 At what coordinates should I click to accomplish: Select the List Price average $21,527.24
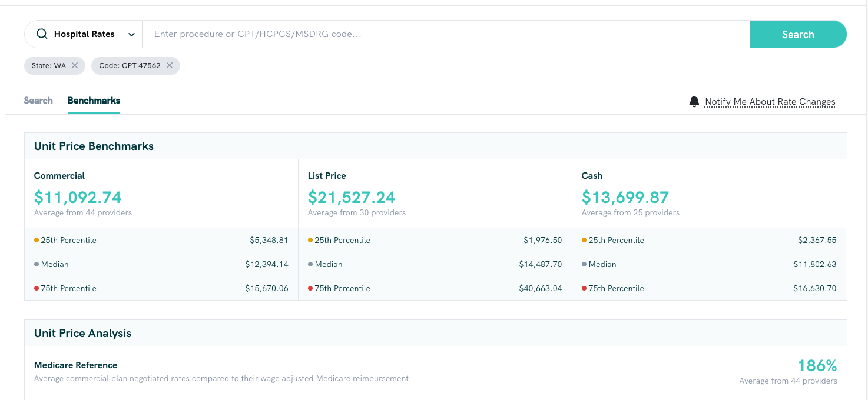pos(352,197)
